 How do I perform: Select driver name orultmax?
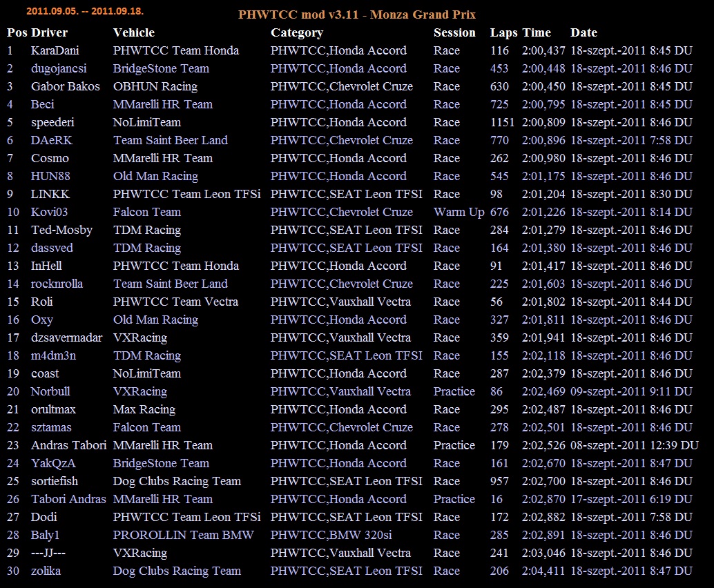pyautogui.click(x=53, y=409)
